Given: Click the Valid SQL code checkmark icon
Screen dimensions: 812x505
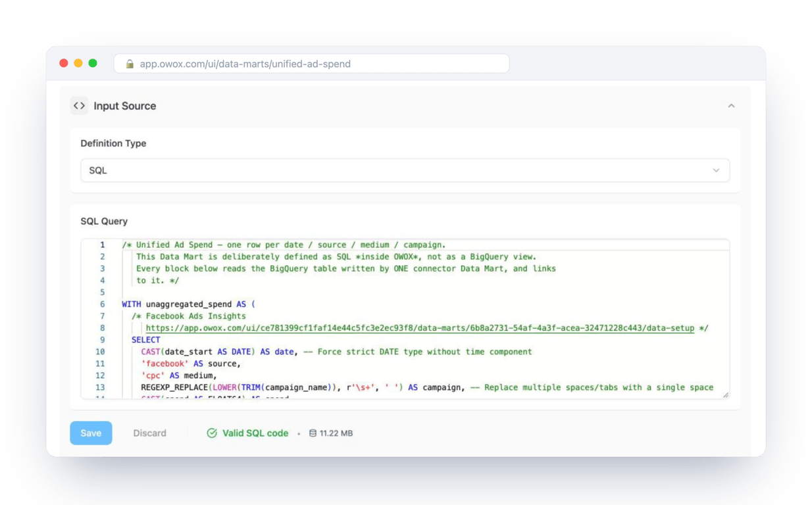Looking at the screenshot, I should (x=212, y=433).
